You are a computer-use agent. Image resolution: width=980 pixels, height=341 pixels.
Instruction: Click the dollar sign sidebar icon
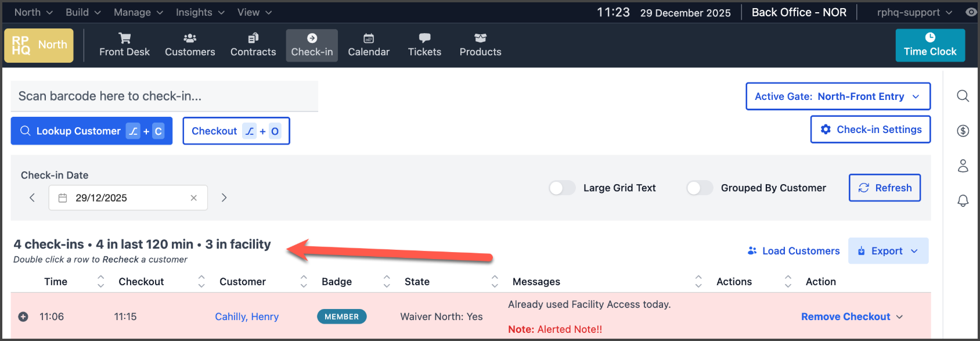click(x=963, y=131)
